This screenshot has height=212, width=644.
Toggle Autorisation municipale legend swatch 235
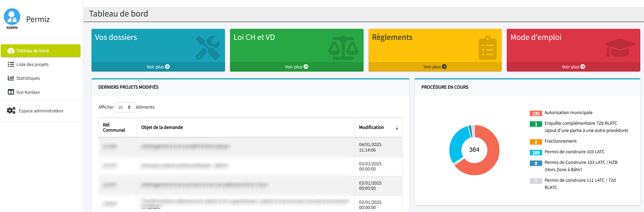[536, 113]
